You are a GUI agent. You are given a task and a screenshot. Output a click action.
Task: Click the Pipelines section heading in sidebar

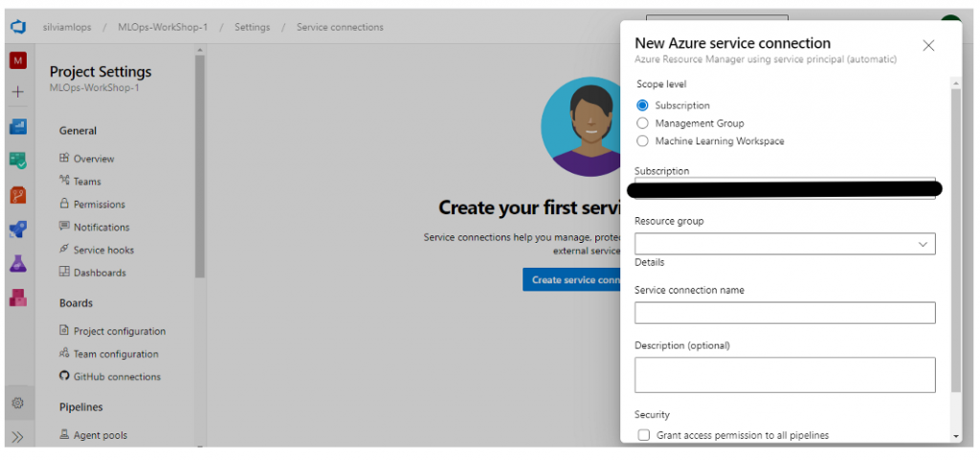(81, 407)
